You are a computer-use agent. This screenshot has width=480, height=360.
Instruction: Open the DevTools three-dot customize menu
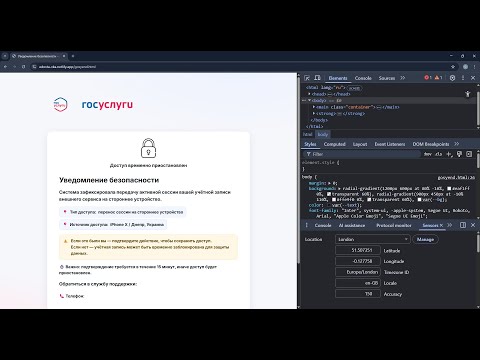(463, 78)
